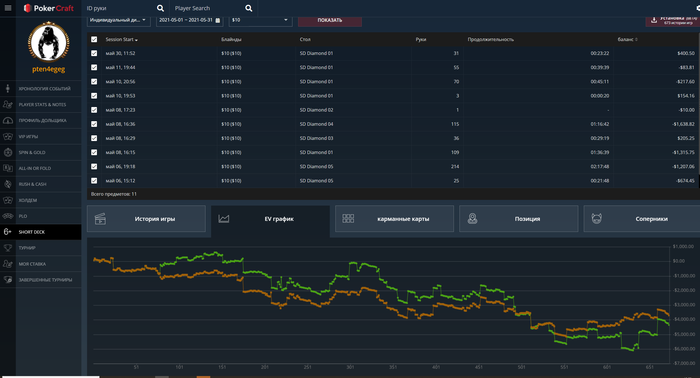Viewport: 700px width, 378px height.
Task: Toggle the select-all sessions checkbox
Action: pyautogui.click(x=94, y=39)
